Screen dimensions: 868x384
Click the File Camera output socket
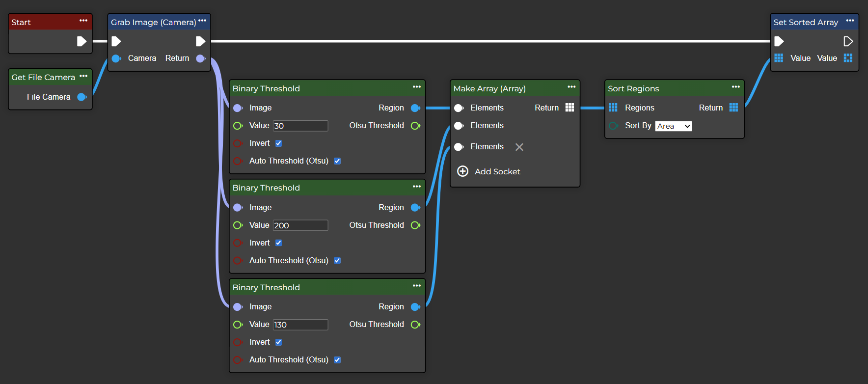tap(82, 97)
